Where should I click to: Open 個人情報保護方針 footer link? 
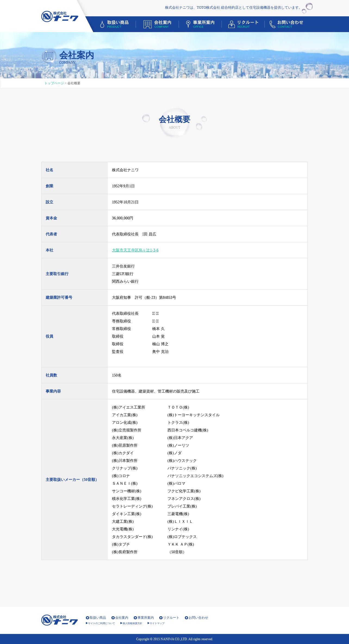(x=131, y=623)
